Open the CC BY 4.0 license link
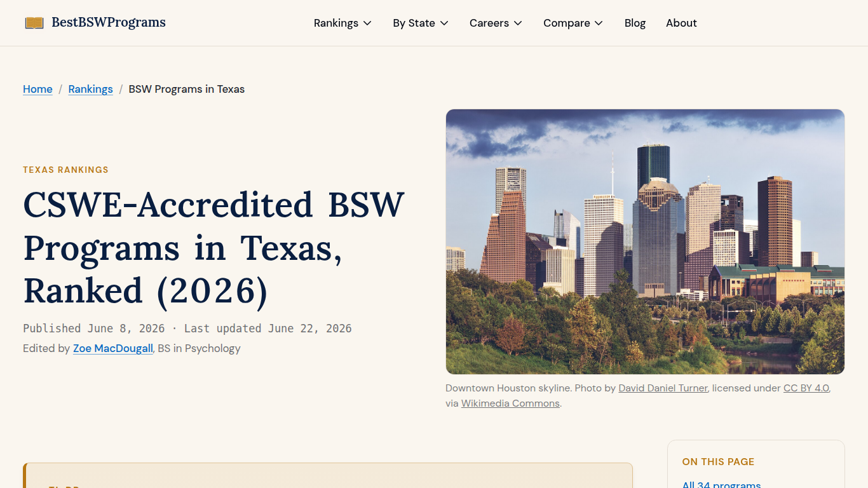Viewport: 868px width, 488px height. (x=806, y=388)
